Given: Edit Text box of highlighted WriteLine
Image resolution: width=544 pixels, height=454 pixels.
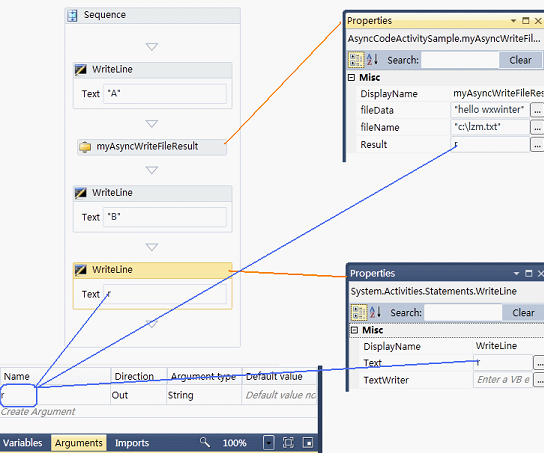Looking at the screenshot, I should pos(165,294).
